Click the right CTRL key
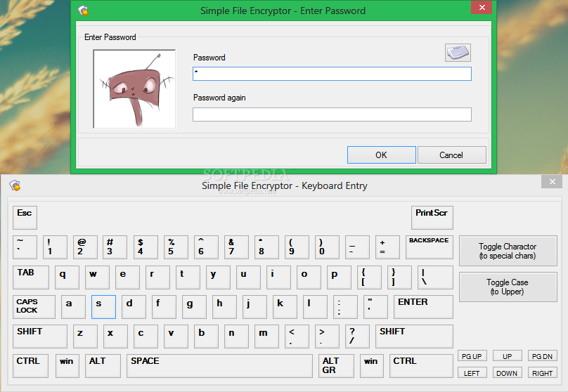Viewport: 568px width, 392px height. point(421,366)
